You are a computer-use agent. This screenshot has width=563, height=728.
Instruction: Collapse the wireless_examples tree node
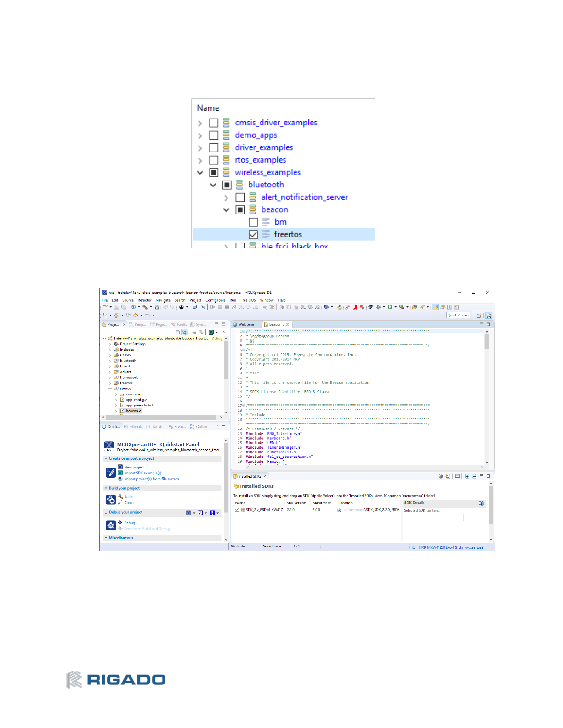(200, 173)
